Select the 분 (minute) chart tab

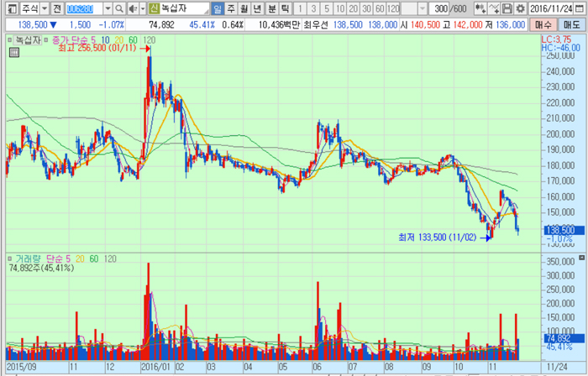tap(271, 8)
